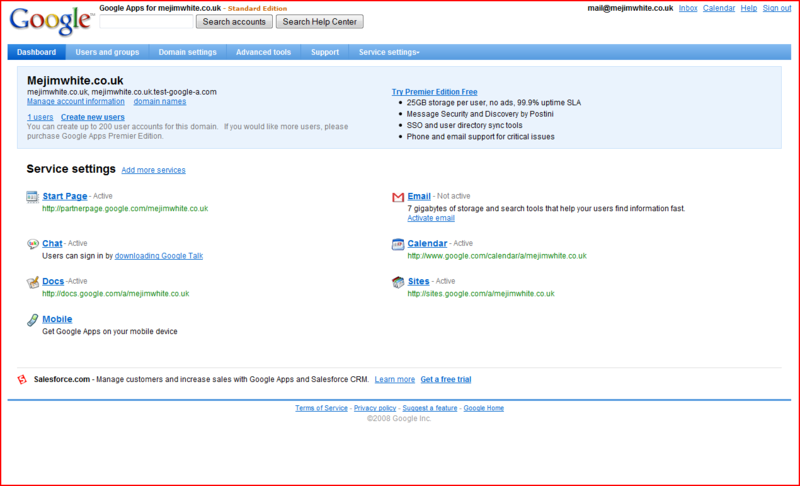Open Docs service settings link

tap(53, 281)
